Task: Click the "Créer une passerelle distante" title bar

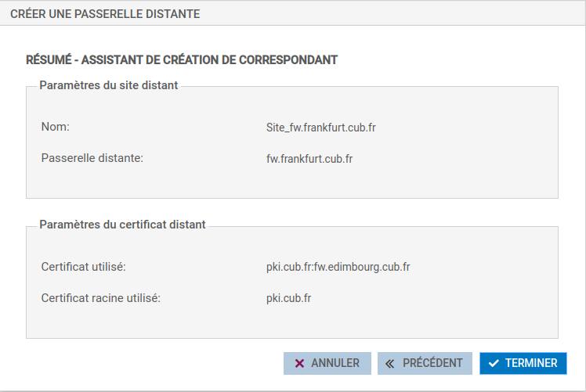Action: 105,14
